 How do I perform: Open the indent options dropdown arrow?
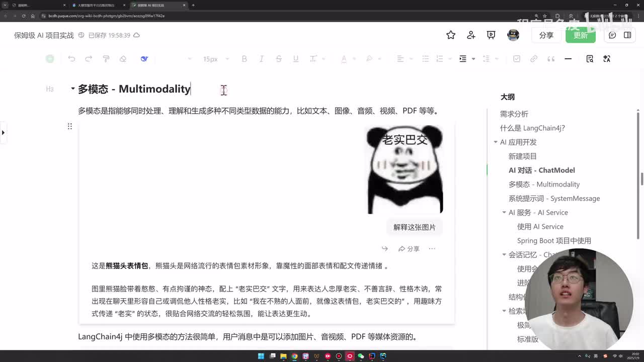[473, 59]
